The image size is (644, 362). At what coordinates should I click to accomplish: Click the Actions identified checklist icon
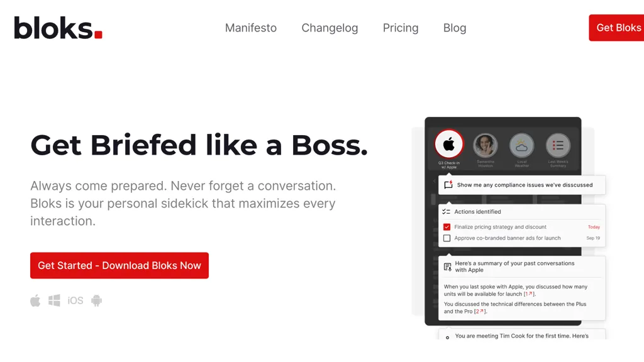pyautogui.click(x=447, y=212)
